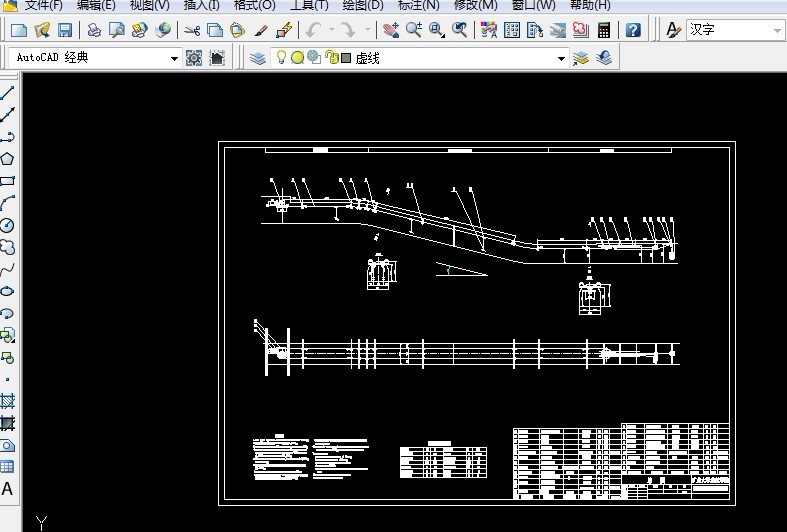
Task: Click the My Workspace house icon
Action: click(217, 58)
